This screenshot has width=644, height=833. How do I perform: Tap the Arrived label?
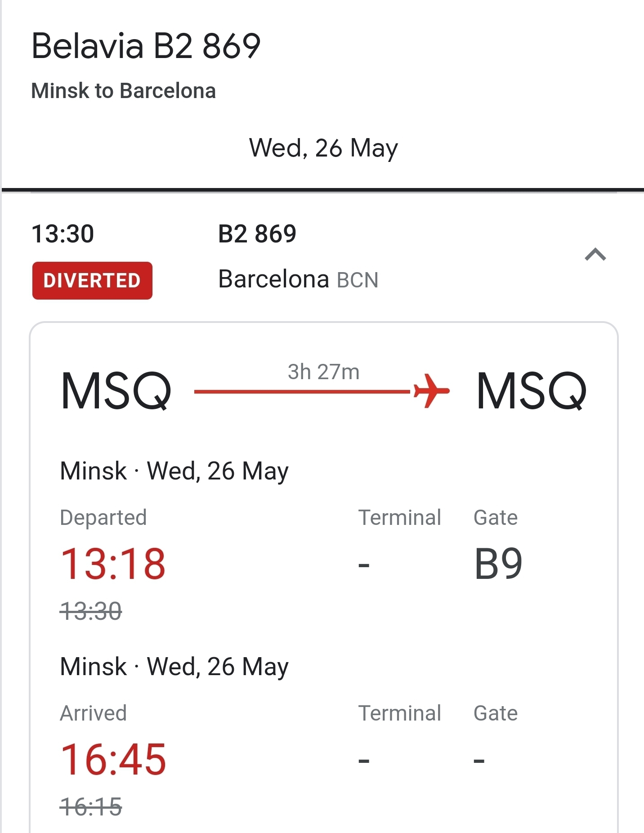coord(94,713)
